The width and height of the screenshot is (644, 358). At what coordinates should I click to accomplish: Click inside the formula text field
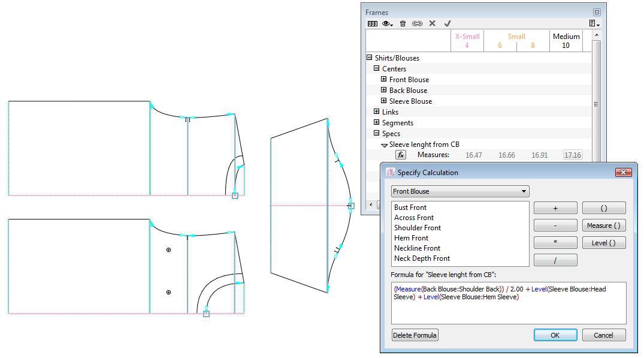pos(508,309)
